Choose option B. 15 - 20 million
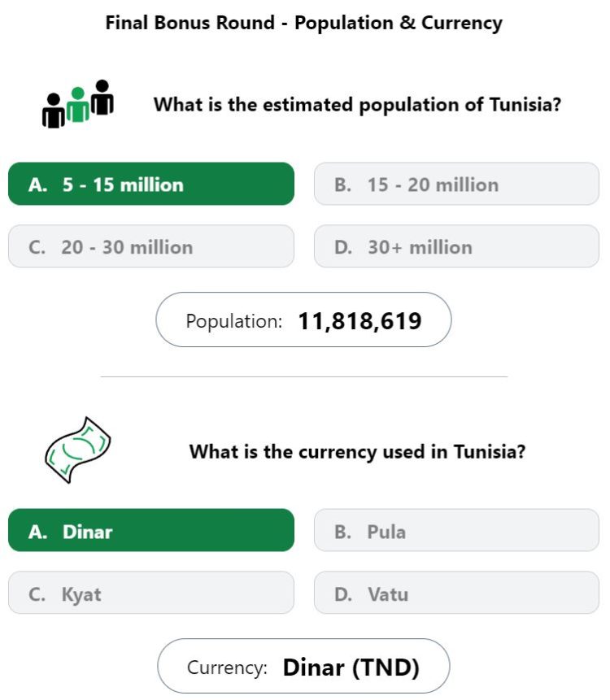This screenshot has height=700, width=610. pos(456,184)
